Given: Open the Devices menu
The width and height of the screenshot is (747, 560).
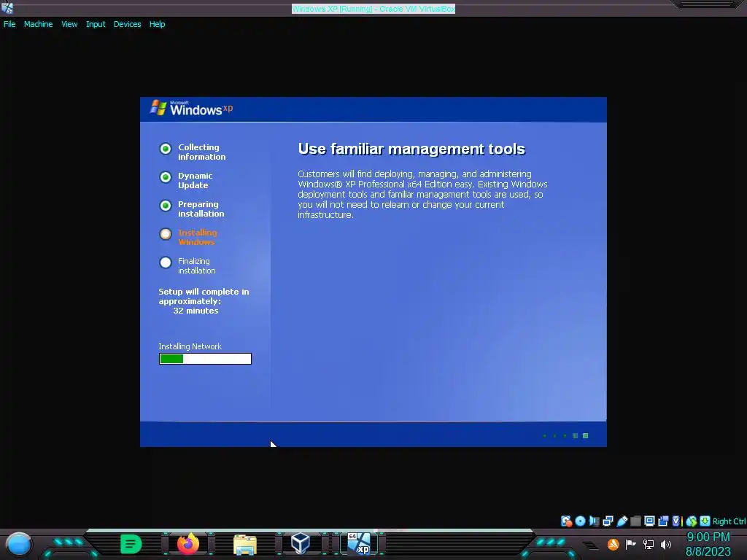Looking at the screenshot, I should (127, 24).
